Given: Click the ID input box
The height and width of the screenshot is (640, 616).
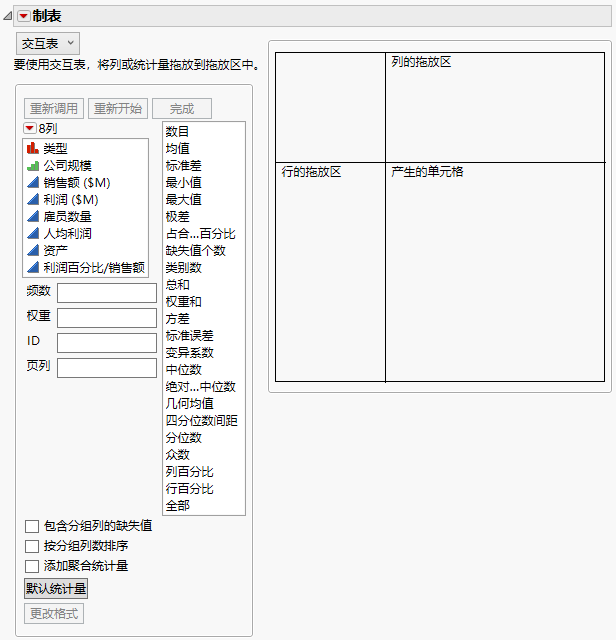Looking at the screenshot, I should [x=107, y=342].
